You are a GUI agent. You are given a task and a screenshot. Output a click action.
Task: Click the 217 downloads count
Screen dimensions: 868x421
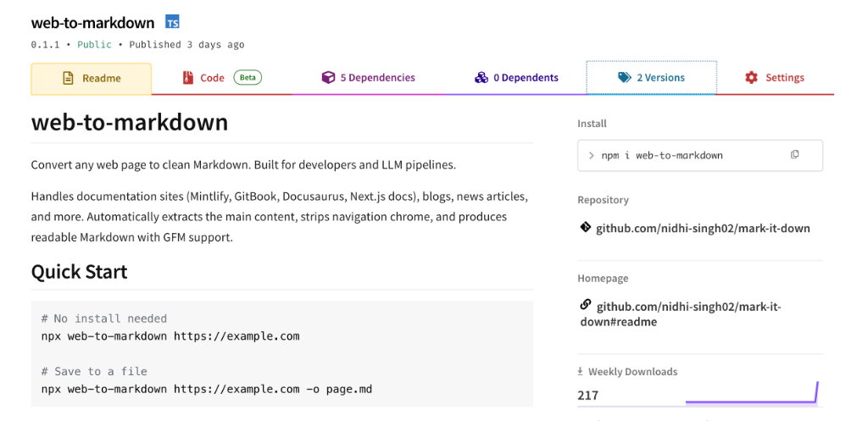[x=587, y=396]
